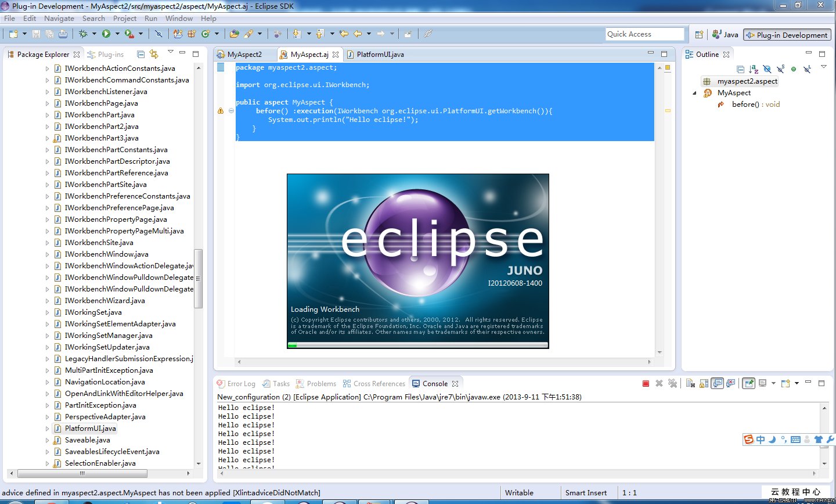Open the Project menu
The image size is (836, 504).
(x=125, y=19)
